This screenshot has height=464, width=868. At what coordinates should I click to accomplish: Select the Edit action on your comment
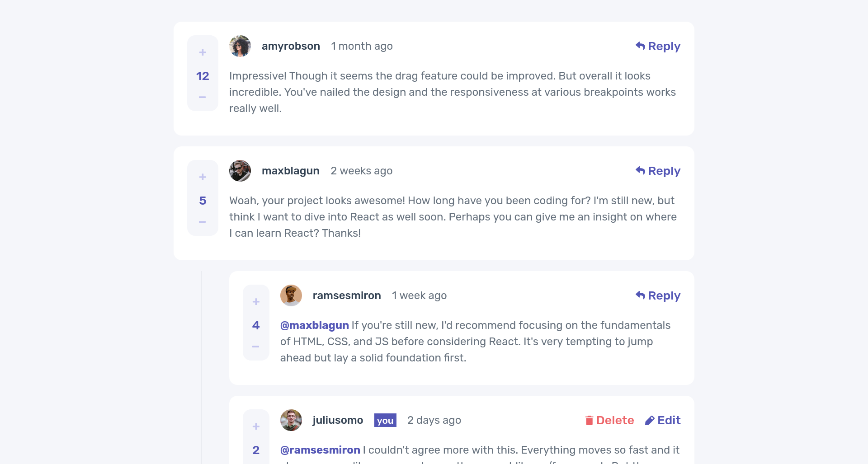(663, 420)
